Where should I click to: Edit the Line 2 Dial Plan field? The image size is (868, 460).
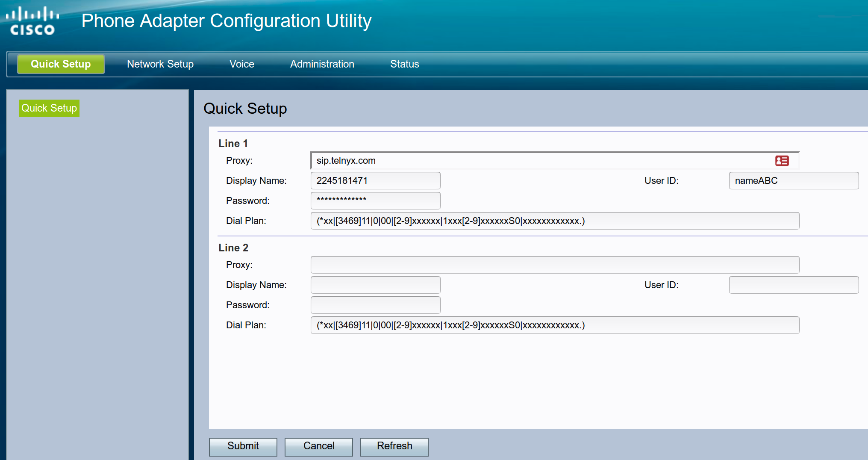pyautogui.click(x=555, y=325)
